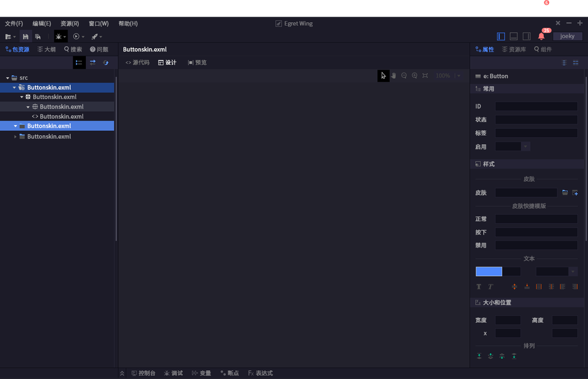Click the rocket publish icon
588x379 pixels.
tap(95, 37)
